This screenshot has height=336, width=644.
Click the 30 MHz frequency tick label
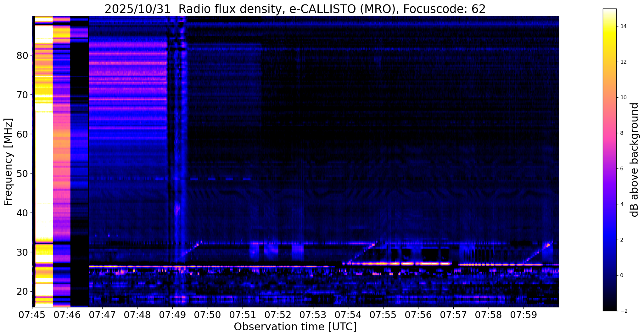(x=22, y=252)
